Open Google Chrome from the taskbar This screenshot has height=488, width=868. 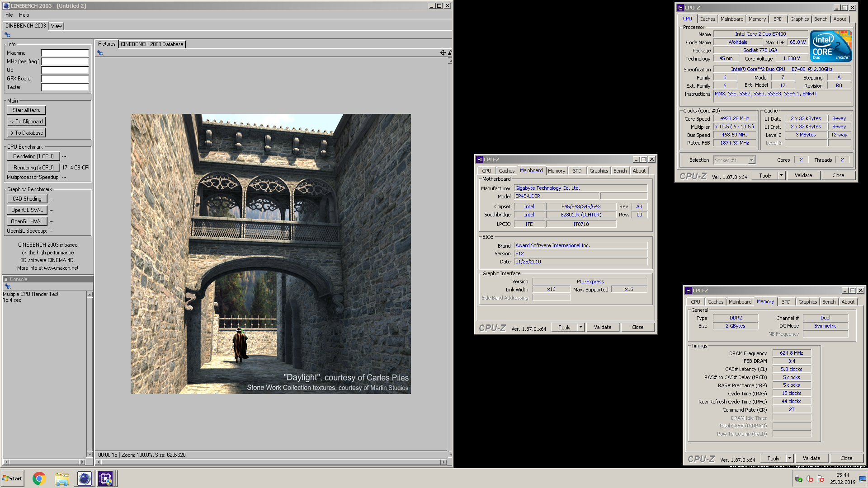pyautogui.click(x=39, y=479)
